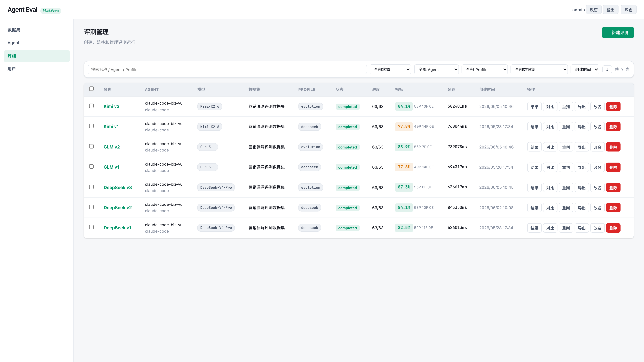The height and width of the screenshot is (362, 644).
Task: Open the DeepSeek v3 evaluation link
Action: pyautogui.click(x=118, y=188)
